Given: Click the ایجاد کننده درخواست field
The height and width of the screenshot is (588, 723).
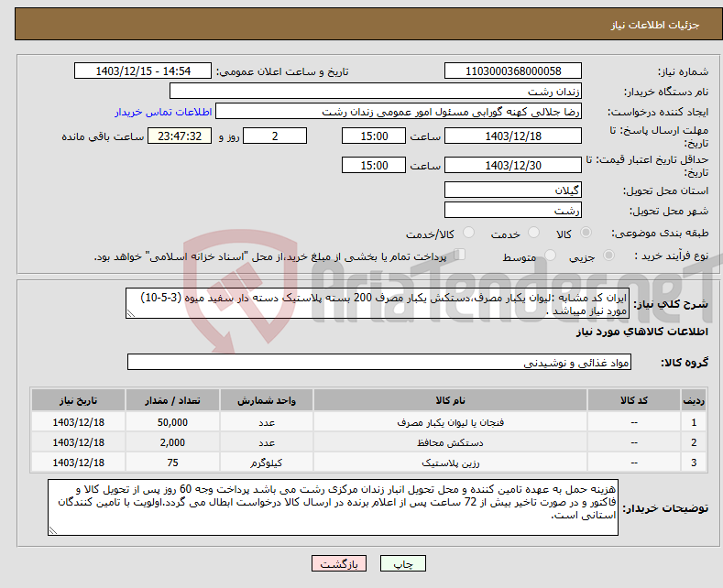Looking at the screenshot, I should pos(399,112).
